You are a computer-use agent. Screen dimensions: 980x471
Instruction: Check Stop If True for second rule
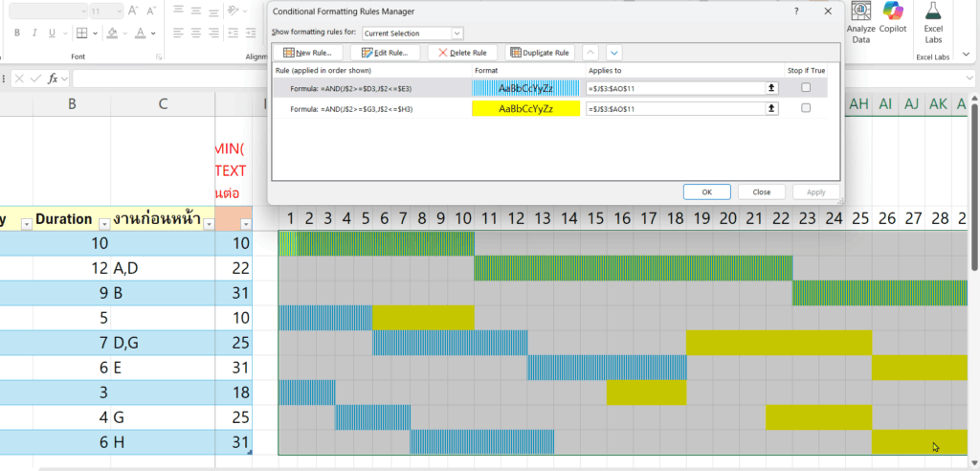coord(806,107)
